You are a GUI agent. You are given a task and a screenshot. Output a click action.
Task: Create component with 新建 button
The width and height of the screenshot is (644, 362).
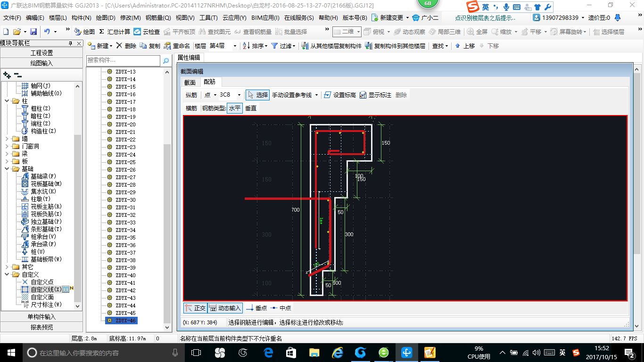(99, 46)
